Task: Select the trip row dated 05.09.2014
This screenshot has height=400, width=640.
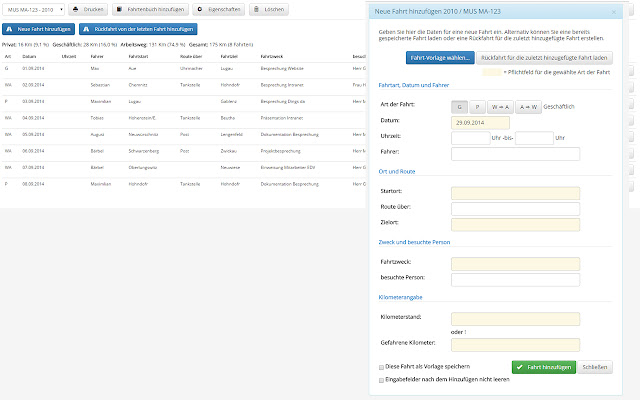Action: (184, 135)
